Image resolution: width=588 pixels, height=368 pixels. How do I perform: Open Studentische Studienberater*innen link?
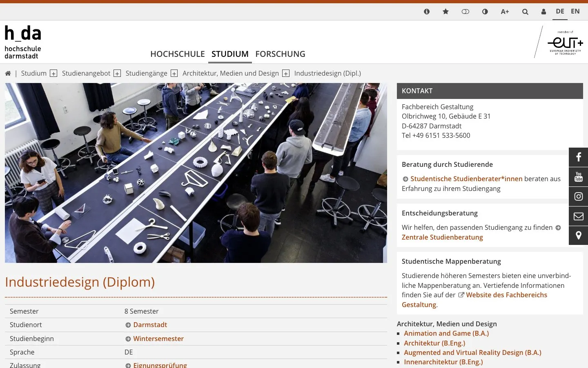click(466, 179)
